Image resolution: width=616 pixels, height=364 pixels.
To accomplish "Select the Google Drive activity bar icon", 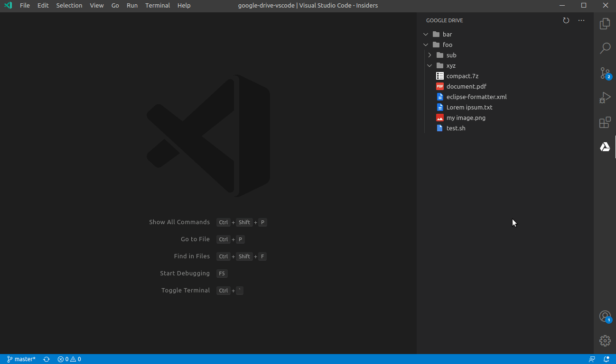I will [x=605, y=147].
